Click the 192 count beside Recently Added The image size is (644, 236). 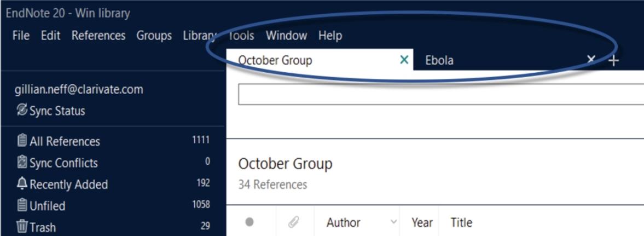(x=204, y=183)
